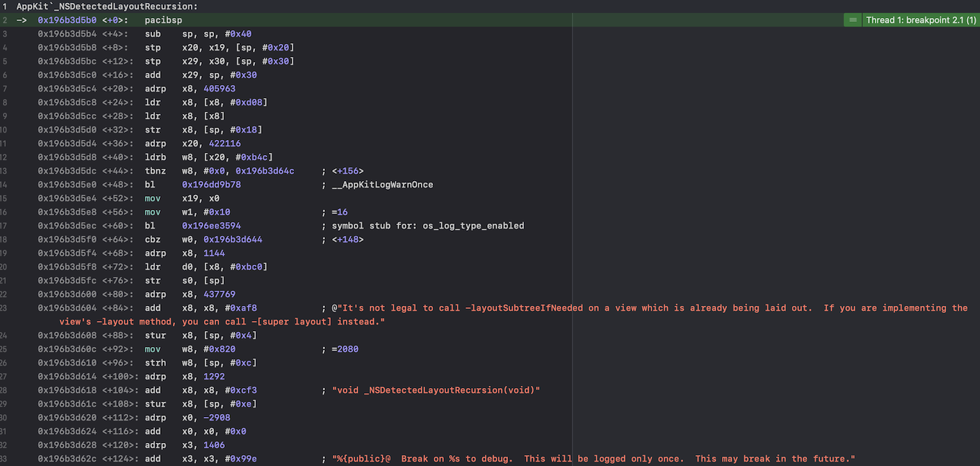The image size is (980, 466).
Task: Click the Thread 1: breakpoint 2.1 annotation
Action: click(x=921, y=20)
